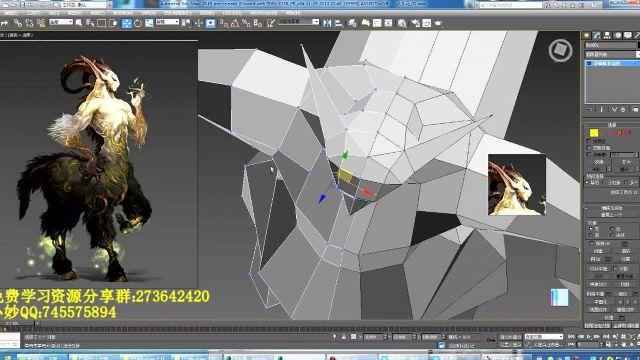Enable the By Angle checkbox
The width and height of the screenshot is (640, 360).
tap(589, 155)
